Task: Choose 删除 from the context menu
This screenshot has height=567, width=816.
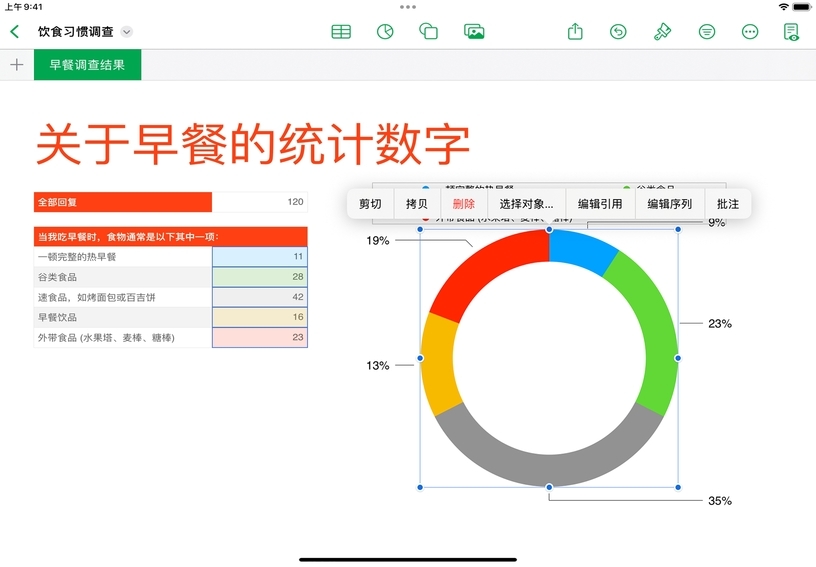Action: point(464,203)
